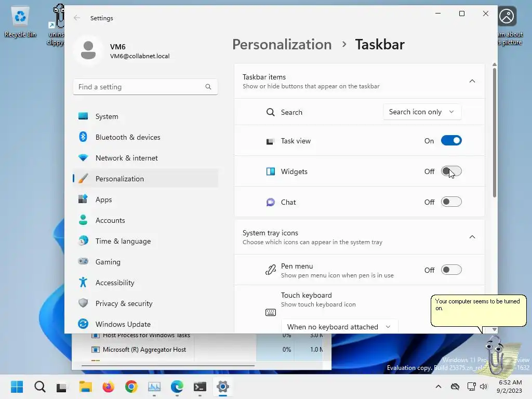The height and width of the screenshot is (399, 532).
Task: Turn on the Widgets toggle
Action: pyautogui.click(x=451, y=171)
